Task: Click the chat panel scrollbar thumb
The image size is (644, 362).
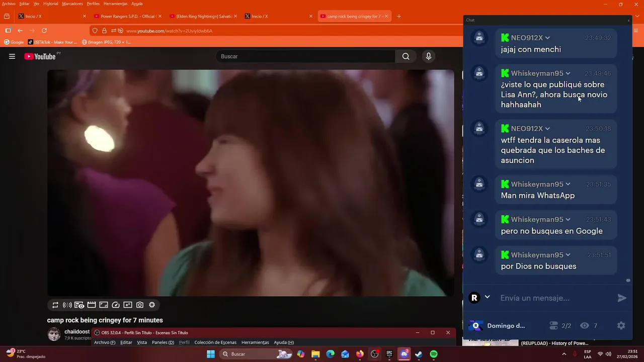Action: pyautogui.click(x=628, y=281)
